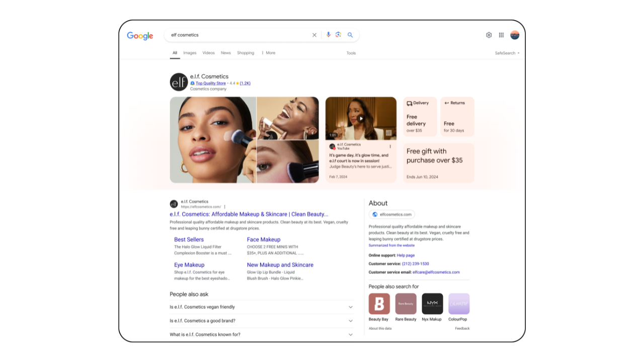Click the elf cosmetics search field

click(x=236, y=35)
